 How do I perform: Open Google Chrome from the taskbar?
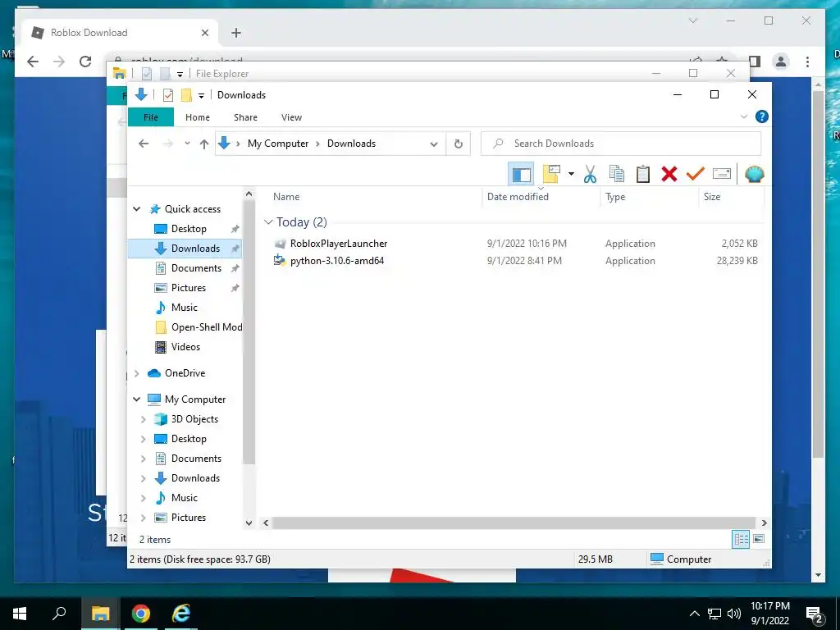pos(141,614)
